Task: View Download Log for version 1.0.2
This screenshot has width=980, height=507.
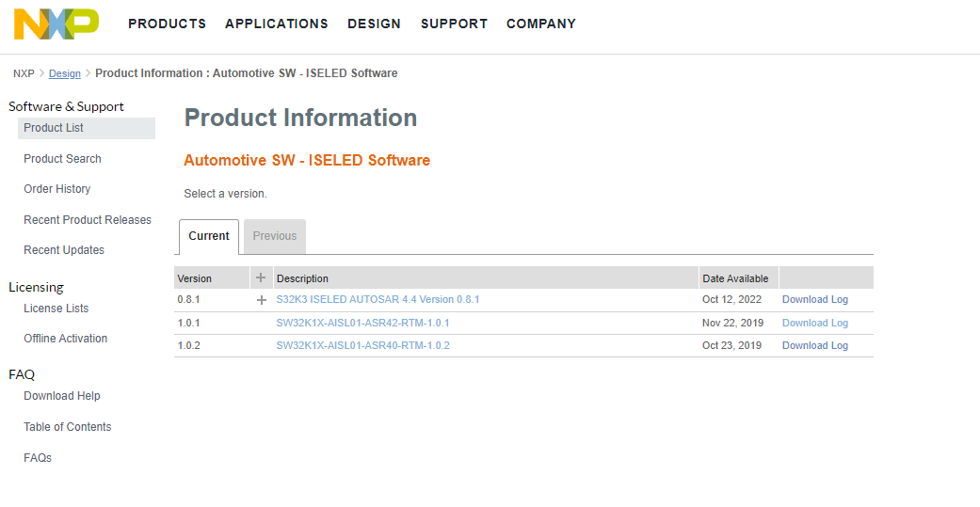Action: [815, 345]
